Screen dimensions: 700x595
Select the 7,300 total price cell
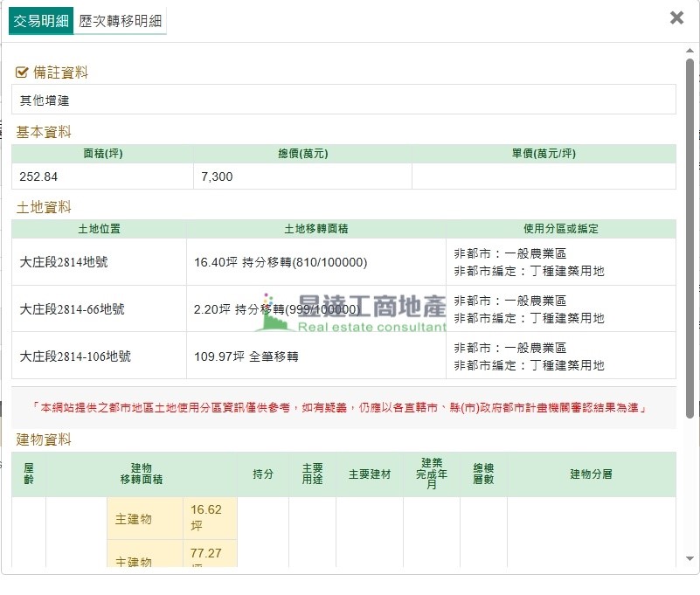point(302,176)
